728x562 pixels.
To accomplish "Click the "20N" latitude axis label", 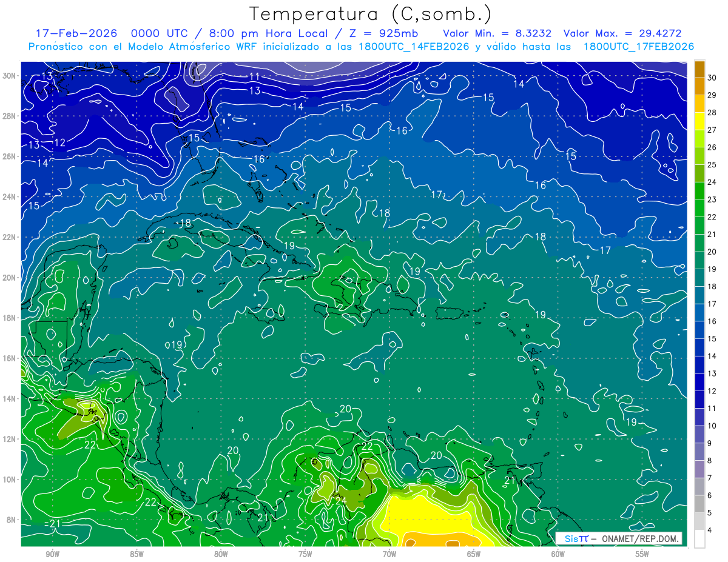I will (10, 278).
